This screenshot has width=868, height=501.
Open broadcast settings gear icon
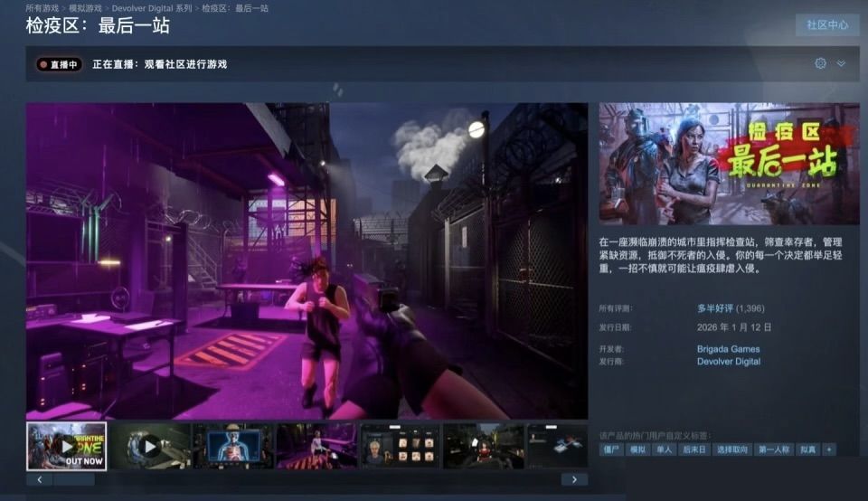tap(820, 63)
